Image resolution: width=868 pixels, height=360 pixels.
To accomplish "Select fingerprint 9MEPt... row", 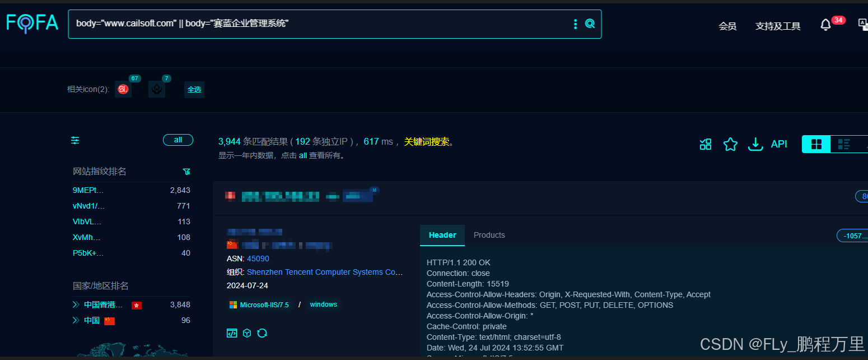I will pos(132,190).
